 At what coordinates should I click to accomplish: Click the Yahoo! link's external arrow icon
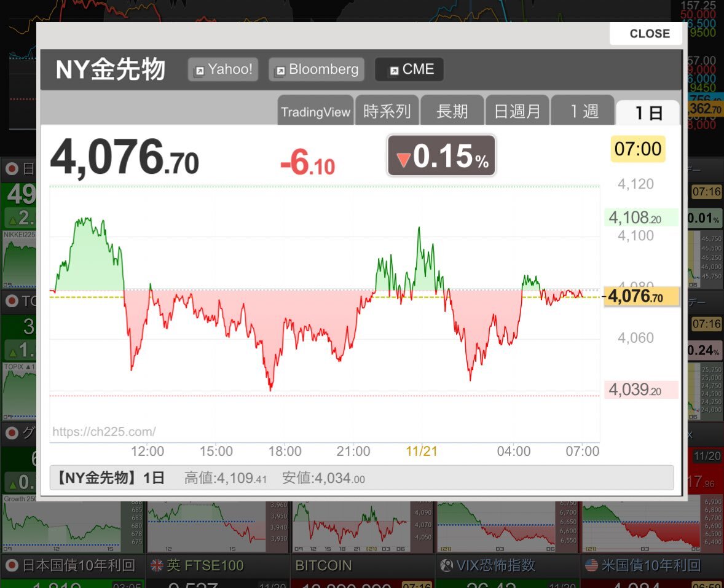(199, 71)
